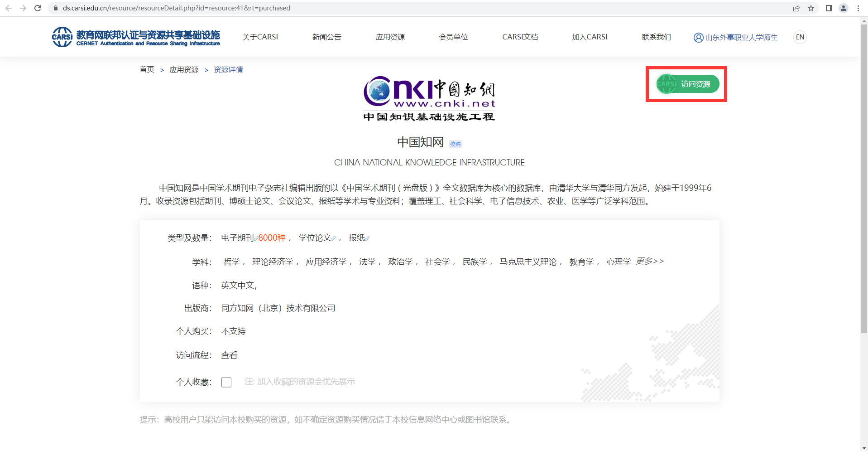This screenshot has width=868, height=451.
Task: Click 理论经济学 subject
Action: coord(273,262)
